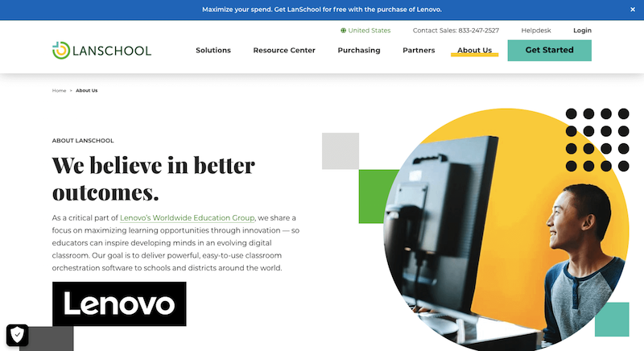Select the United States region link
Screen dimensions: 644x351
pyautogui.click(x=369, y=31)
